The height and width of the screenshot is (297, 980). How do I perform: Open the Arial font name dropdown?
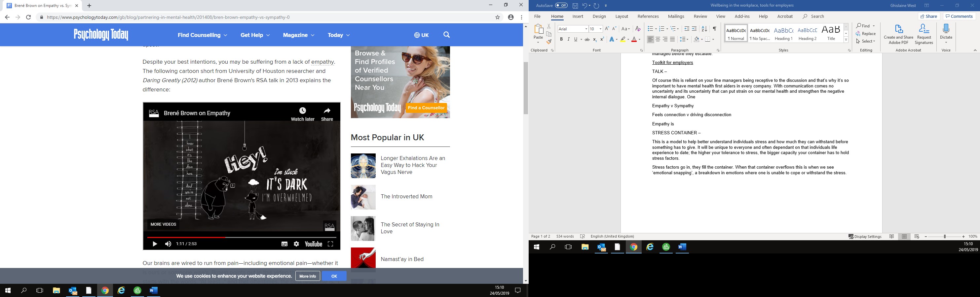(586, 29)
